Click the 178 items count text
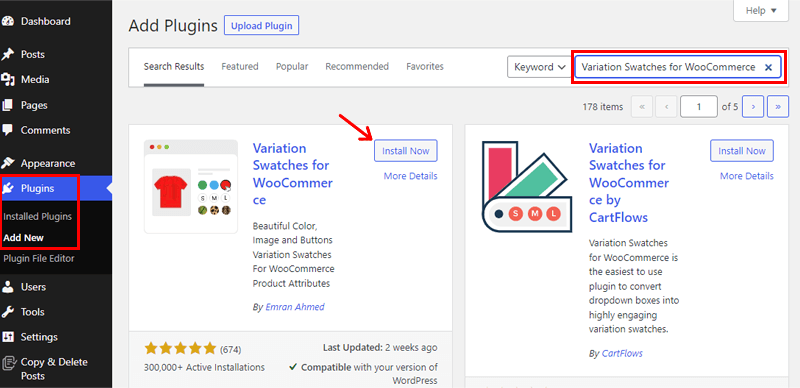The height and width of the screenshot is (388, 800). [603, 107]
